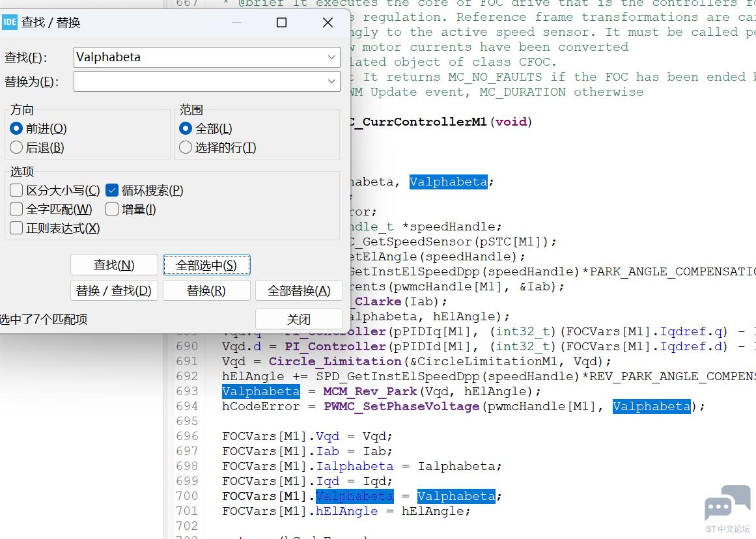This screenshot has height=539, width=756.
Task: Click the 全部替换(A) replace all button
Action: point(299,291)
